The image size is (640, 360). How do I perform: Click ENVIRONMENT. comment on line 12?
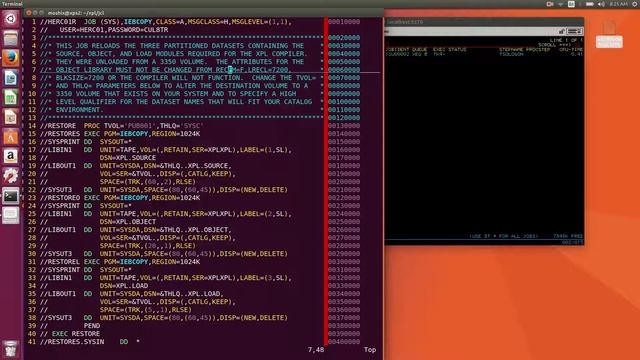(x=79, y=110)
